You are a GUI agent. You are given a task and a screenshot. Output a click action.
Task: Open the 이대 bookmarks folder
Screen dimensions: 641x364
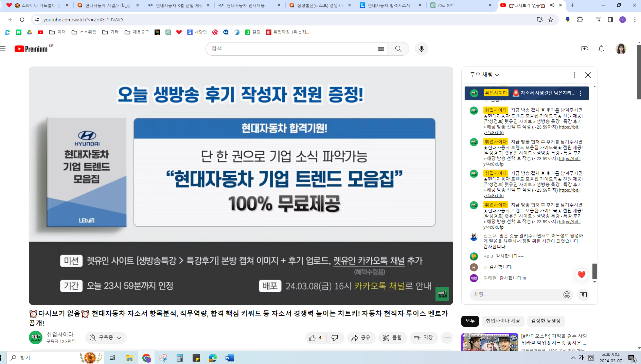pyautogui.click(x=57, y=32)
